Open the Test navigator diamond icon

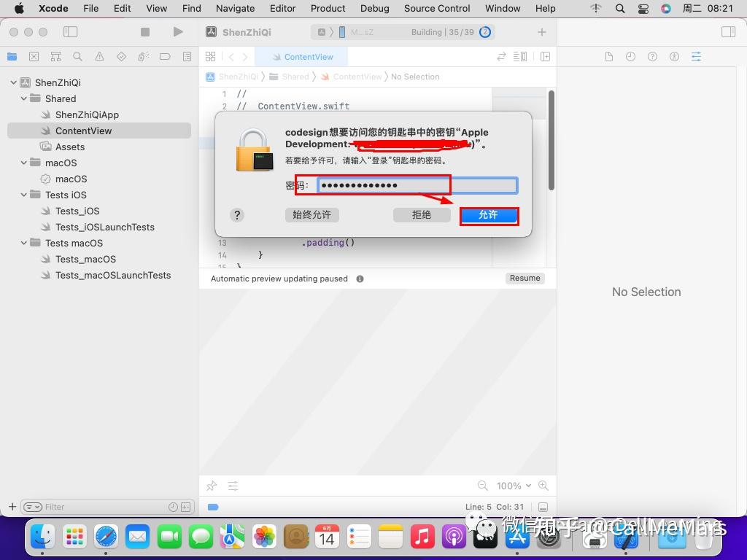click(x=122, y=57)
